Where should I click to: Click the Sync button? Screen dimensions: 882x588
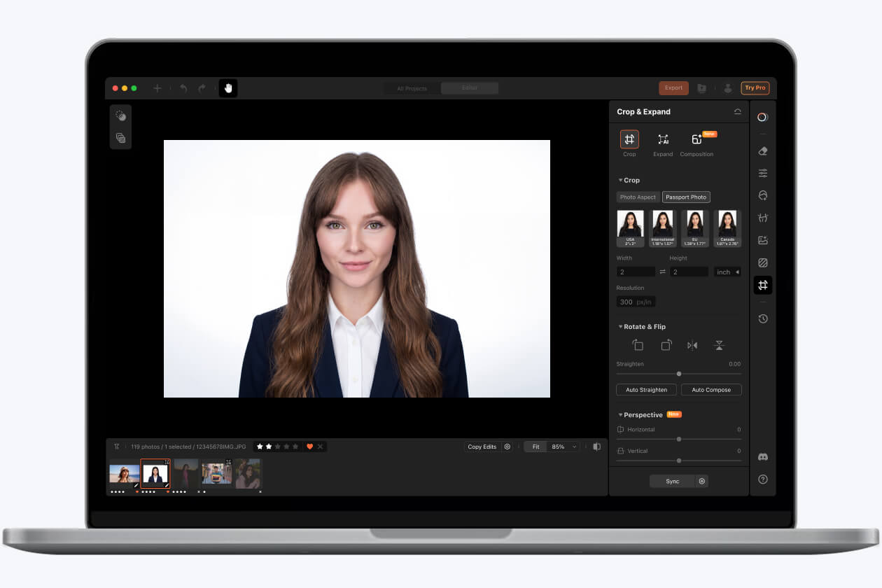click(x=672, y=482)
